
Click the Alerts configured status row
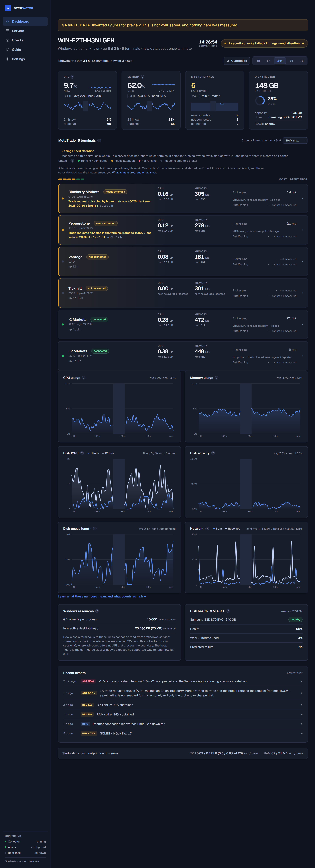tap(25, 847)
